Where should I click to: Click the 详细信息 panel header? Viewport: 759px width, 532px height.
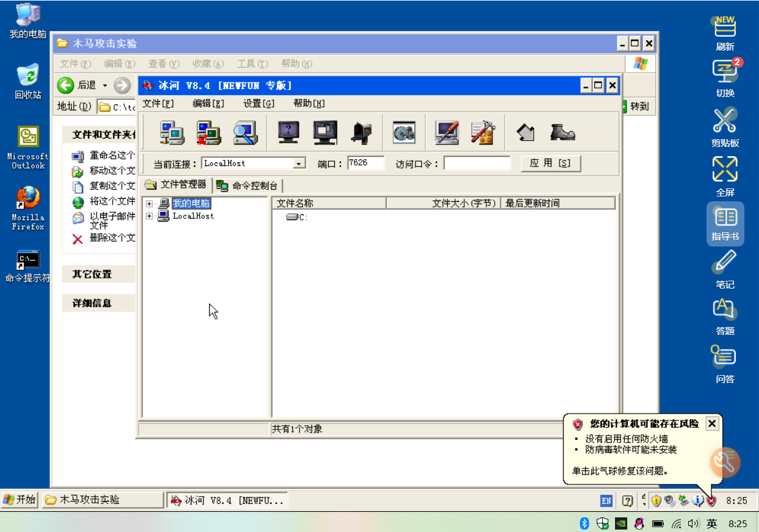(x=99, y=303)
